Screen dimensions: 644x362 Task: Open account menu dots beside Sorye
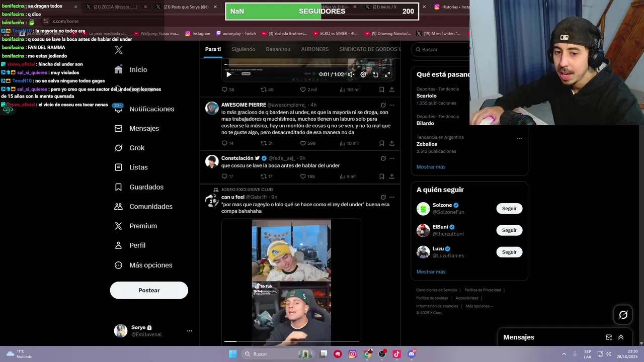190,331
